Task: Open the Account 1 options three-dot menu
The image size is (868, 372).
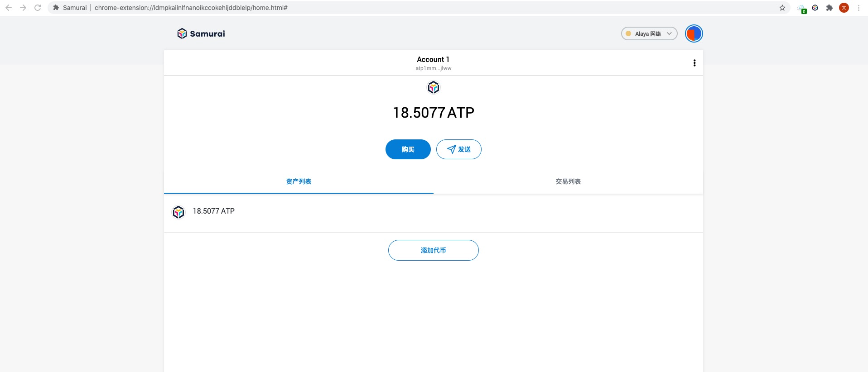Action: coord(694,63)
